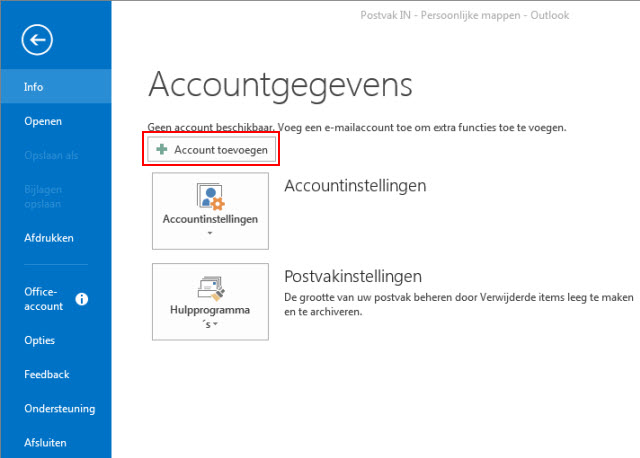Click the Postvakinstellingen heading text
The image size is (640, 458).
[353, 276]
